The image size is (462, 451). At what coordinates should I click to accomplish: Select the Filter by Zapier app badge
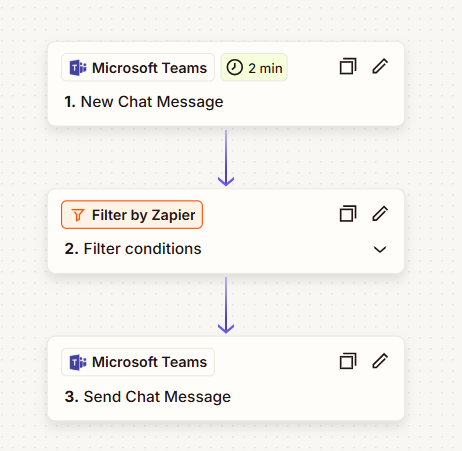[132, 215]
